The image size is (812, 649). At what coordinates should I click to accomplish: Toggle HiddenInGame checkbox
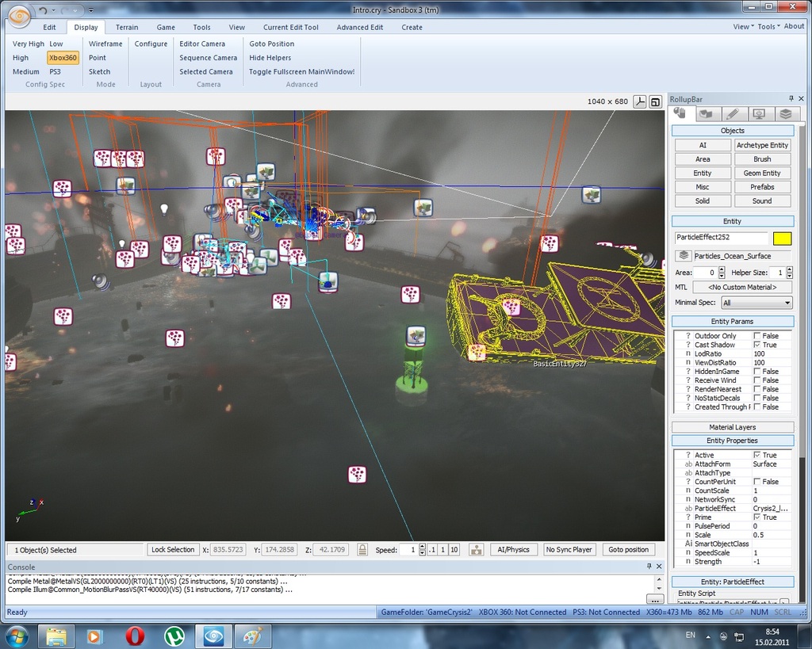click(x=757, y=371)
